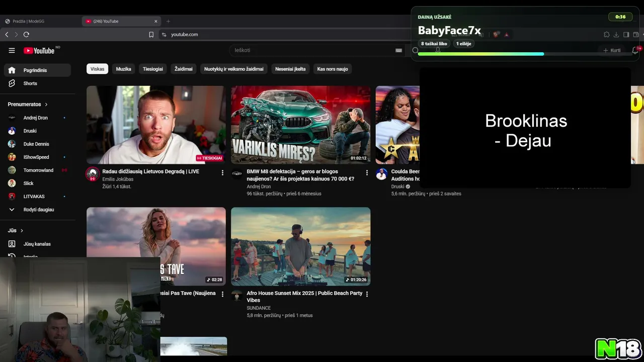Play the VARIKLIS MIRĘS BMW thumbnail
The height and width of the screenshot is (362, 644).
pyautogui.click(x=301, y=125)
